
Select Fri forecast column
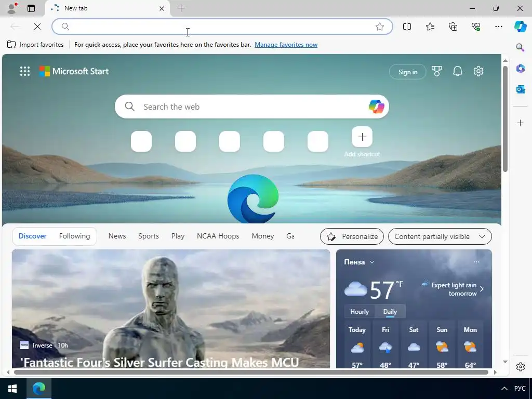(x=385, y=345)
